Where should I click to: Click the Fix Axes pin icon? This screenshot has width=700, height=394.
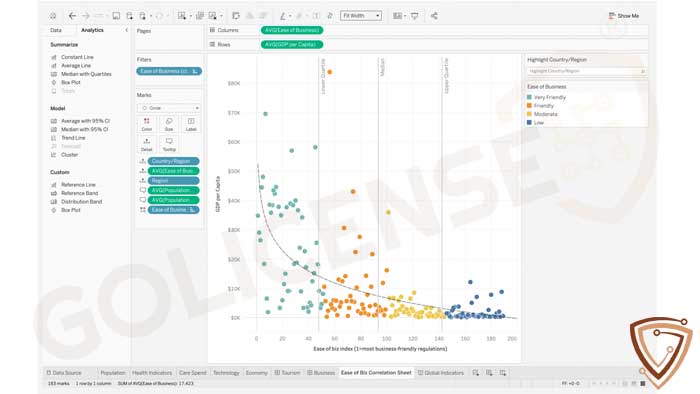coord(330,16)
